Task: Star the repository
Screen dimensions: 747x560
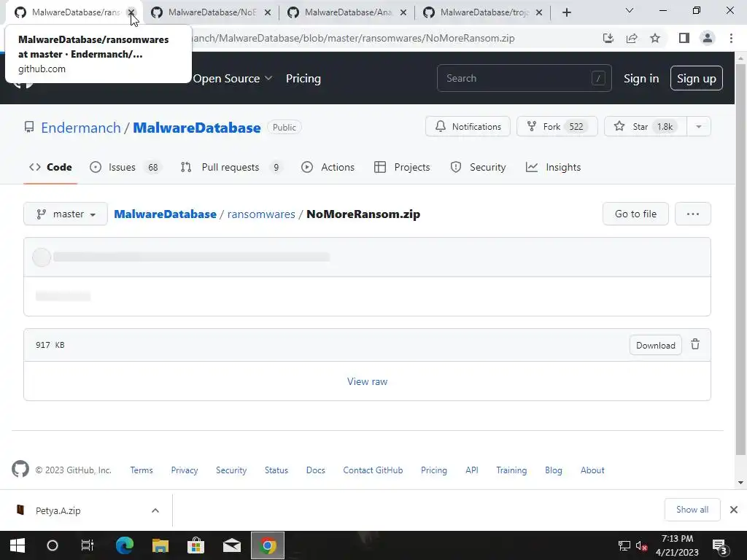Action: pos(646,127)
